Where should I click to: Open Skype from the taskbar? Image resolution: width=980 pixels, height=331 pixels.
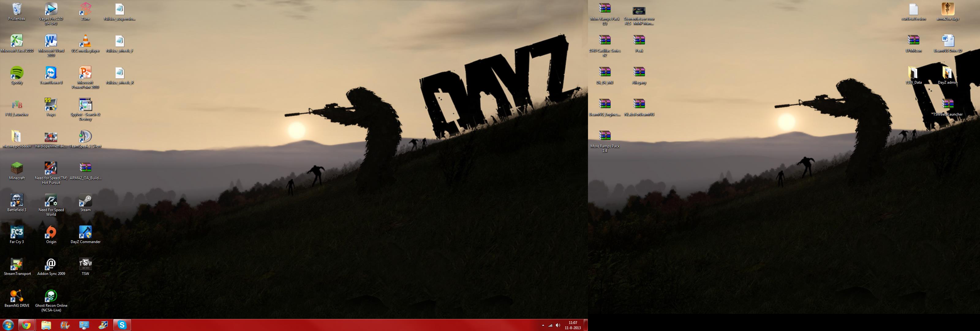[x=122, y=325]
